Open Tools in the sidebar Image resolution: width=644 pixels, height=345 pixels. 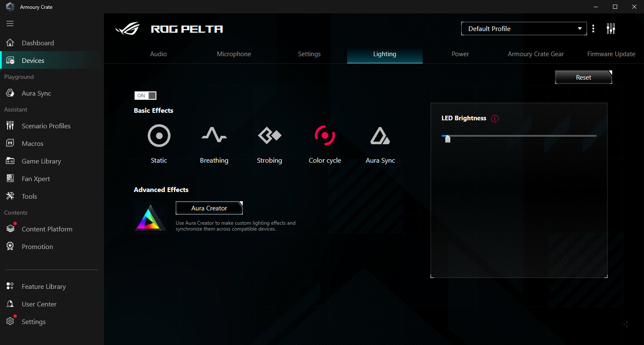pos(52,196)
